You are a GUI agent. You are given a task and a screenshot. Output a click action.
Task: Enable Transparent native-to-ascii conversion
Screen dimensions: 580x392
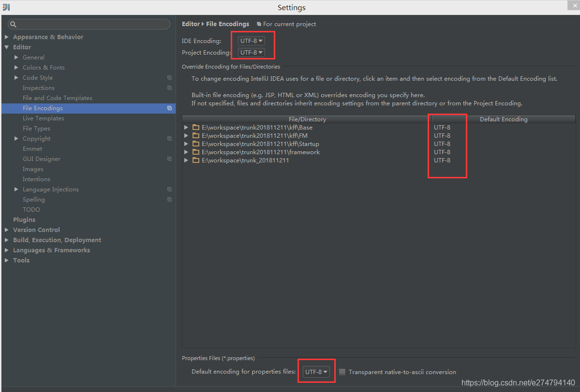point(343,372)
